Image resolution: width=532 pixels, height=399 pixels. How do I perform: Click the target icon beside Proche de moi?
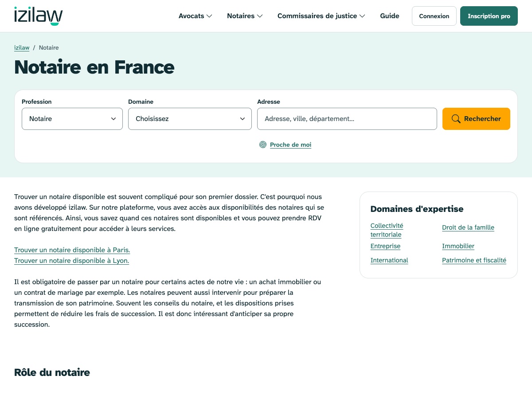(263, 145)
